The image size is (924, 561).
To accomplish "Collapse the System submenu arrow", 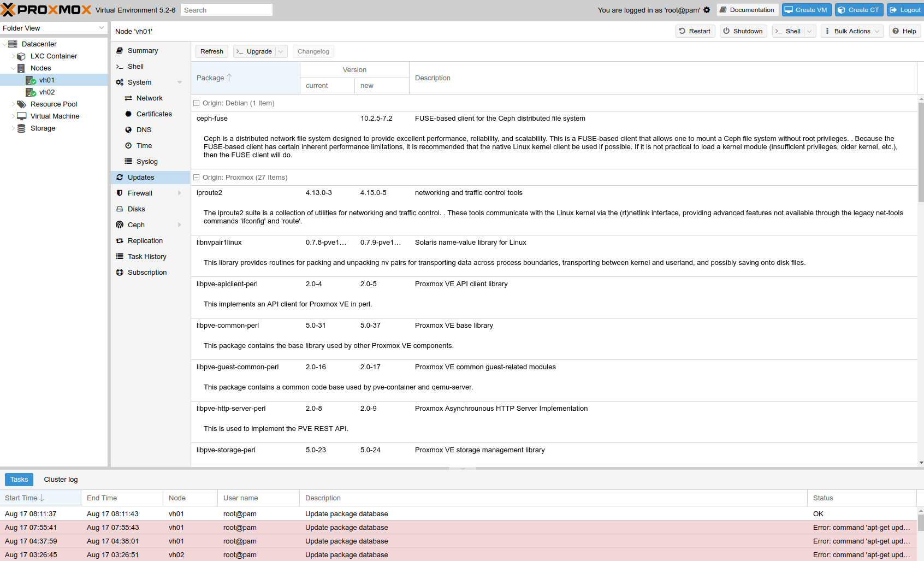I will click(180, 82).
